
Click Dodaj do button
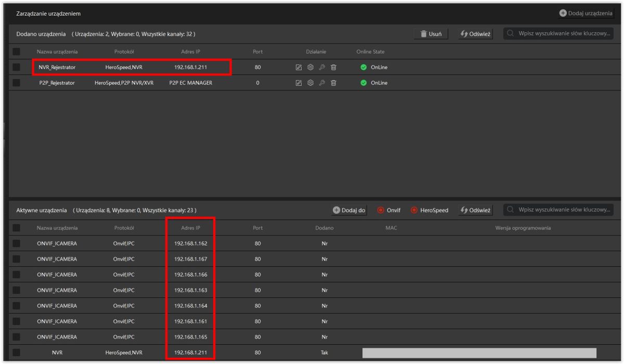click(349, 210)
